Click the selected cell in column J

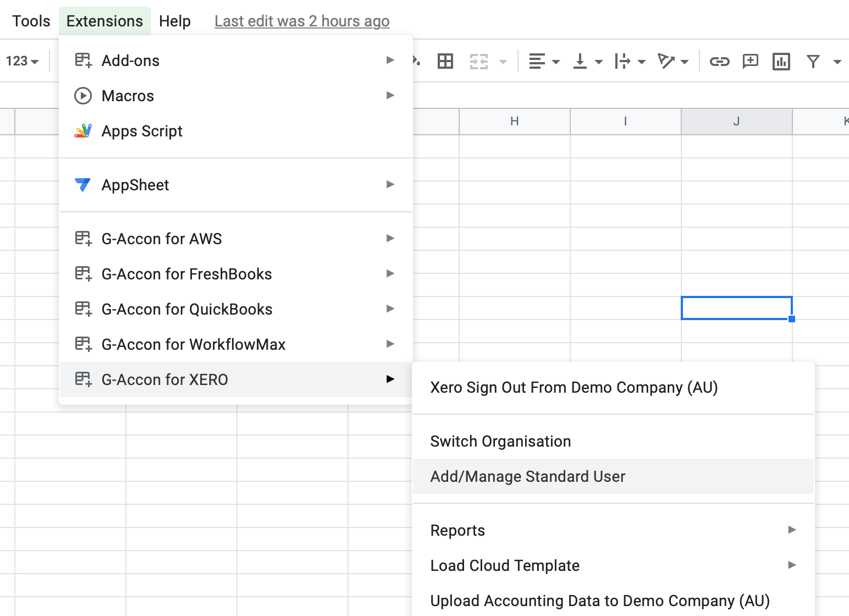[x=737, y=308]
